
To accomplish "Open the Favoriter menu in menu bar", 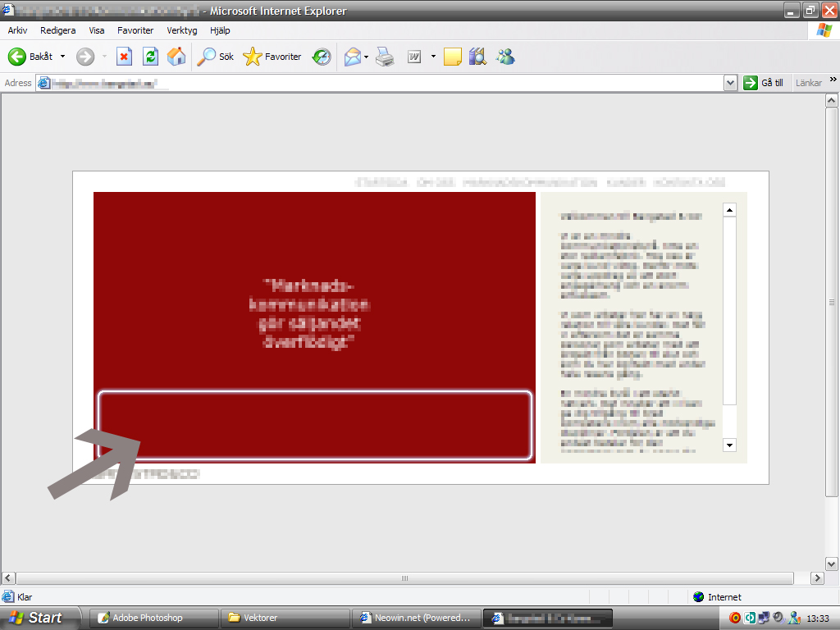I will pyautogui.click(x=135, y=30).
